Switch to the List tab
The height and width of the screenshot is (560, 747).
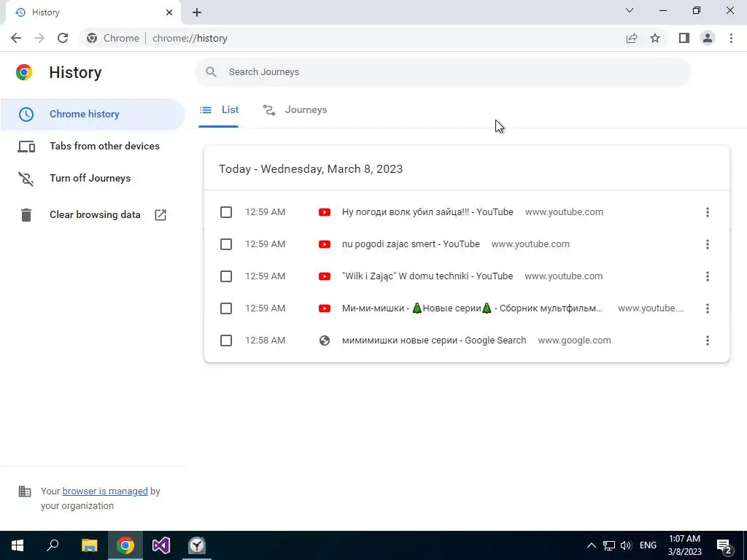(219, 110)
